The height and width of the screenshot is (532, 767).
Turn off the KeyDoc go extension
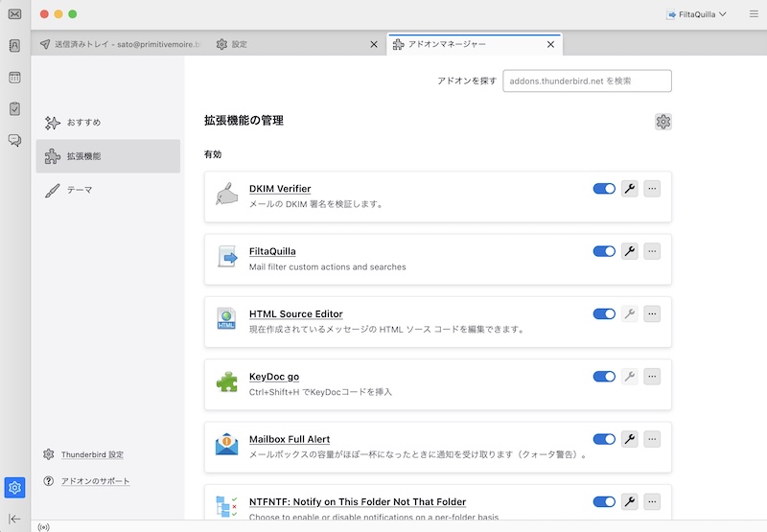[x=604, y=377]
